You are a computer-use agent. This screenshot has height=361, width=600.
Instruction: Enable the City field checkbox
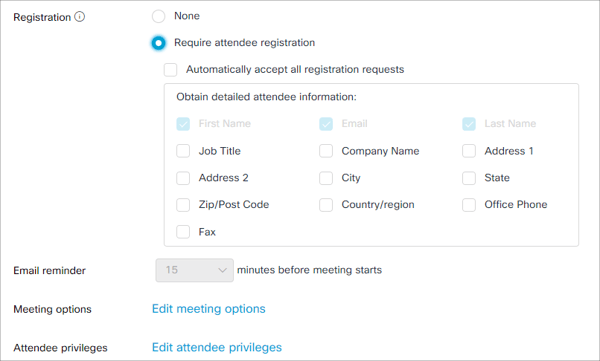click(x=326, y=178)
